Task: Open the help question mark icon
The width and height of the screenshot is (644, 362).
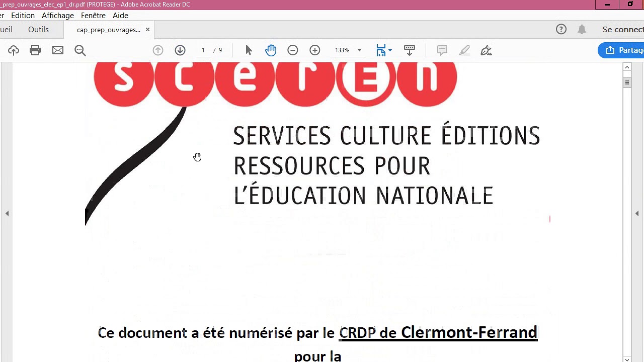Action: click(x=561, y=29)
